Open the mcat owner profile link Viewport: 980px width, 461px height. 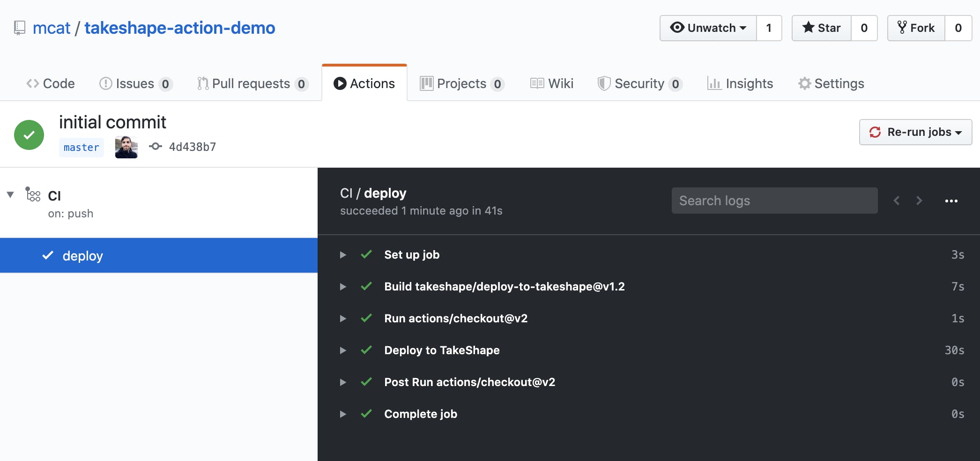52,28
